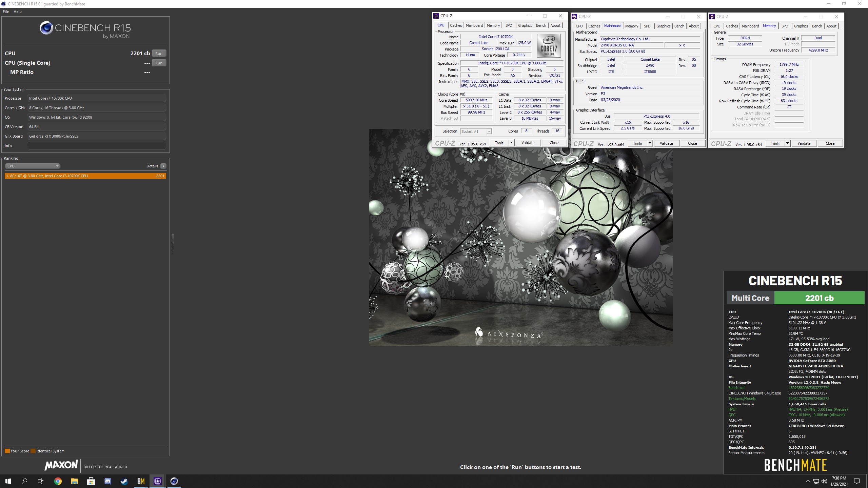
Task: Open the Caches tab in first CPU-Z window
Action: [456, 25]
